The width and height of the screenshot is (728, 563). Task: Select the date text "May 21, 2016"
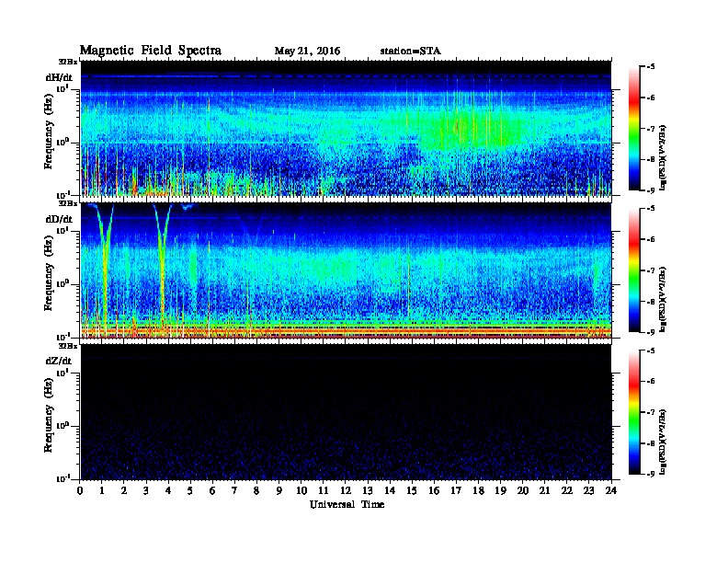307,52
